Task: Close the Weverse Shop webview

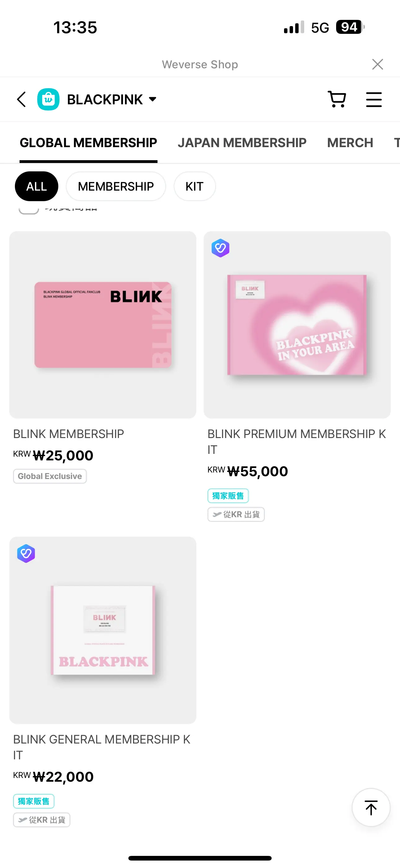Action: (x=377, y=64)
